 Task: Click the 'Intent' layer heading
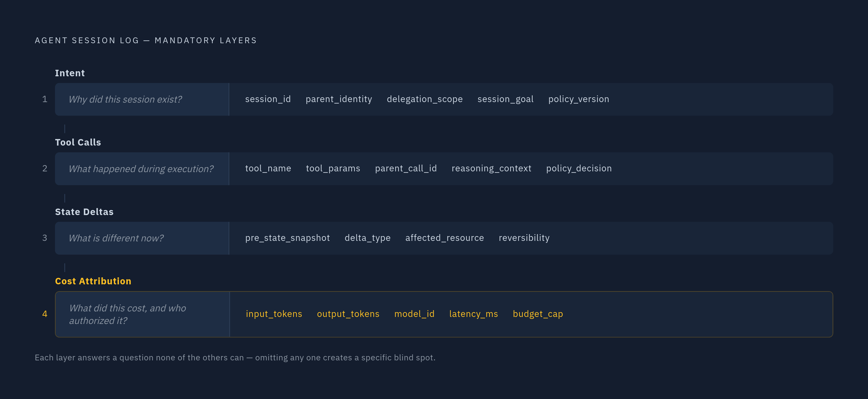point(70,73)
